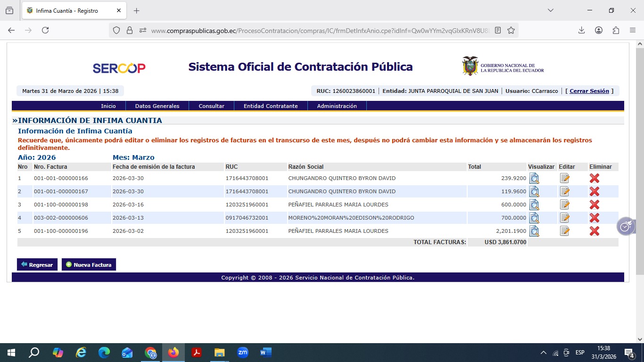This screenshot has height=362, width=644.
Task: Open Entidad Contratante menu
Action: [x=271, y=106]
